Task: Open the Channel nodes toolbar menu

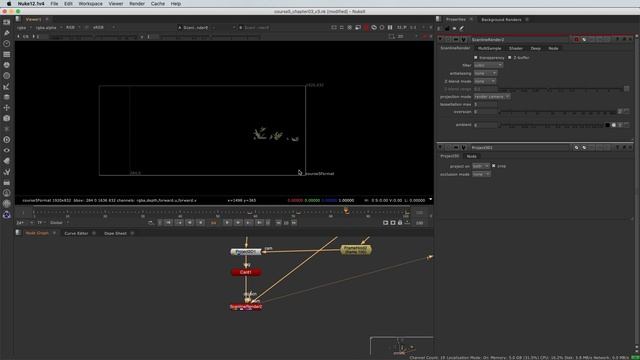Action: click(7, 54)
